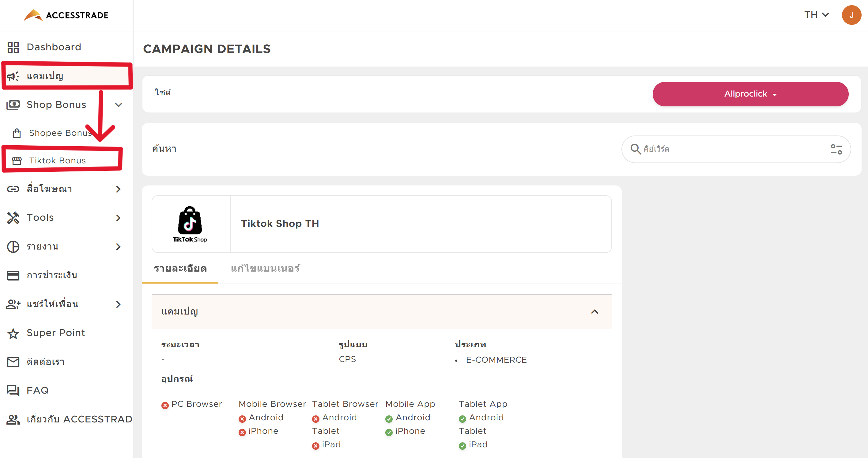
Task: Open the แคมเปญ sidebar menu
Action: coord(67,76)
